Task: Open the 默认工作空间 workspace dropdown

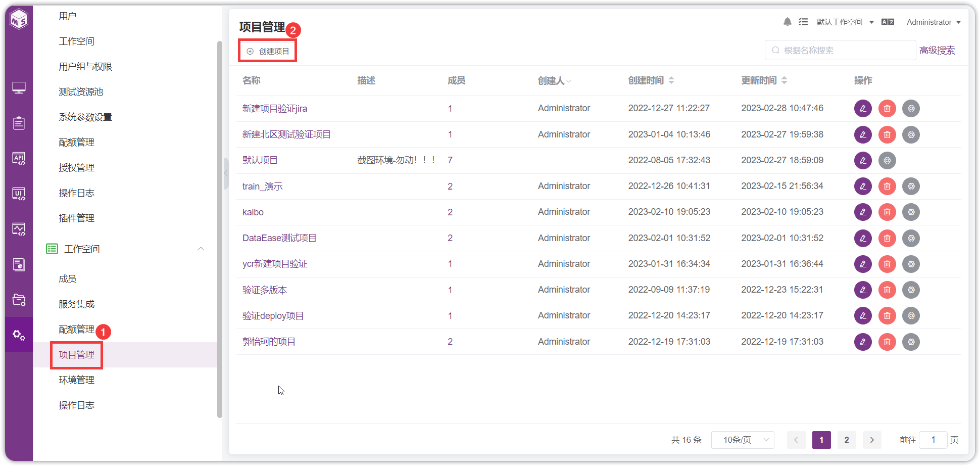Action: [x=845, y=22]
